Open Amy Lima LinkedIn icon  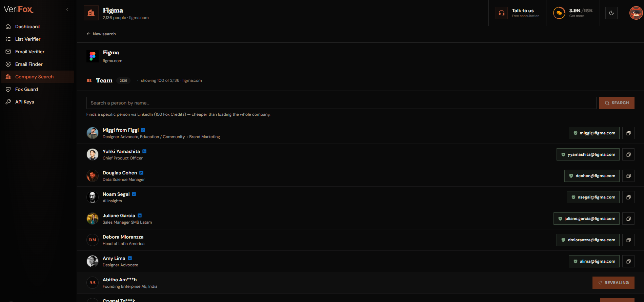(x=130, y=258)
